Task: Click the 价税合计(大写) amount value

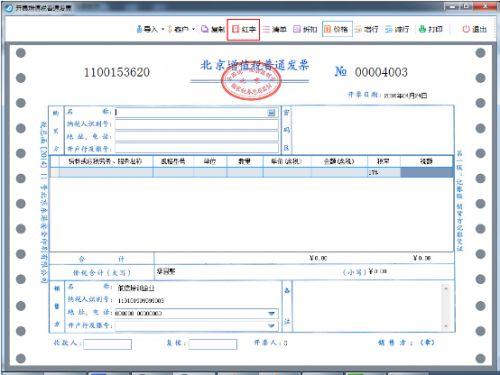Action: click(166, 271)
